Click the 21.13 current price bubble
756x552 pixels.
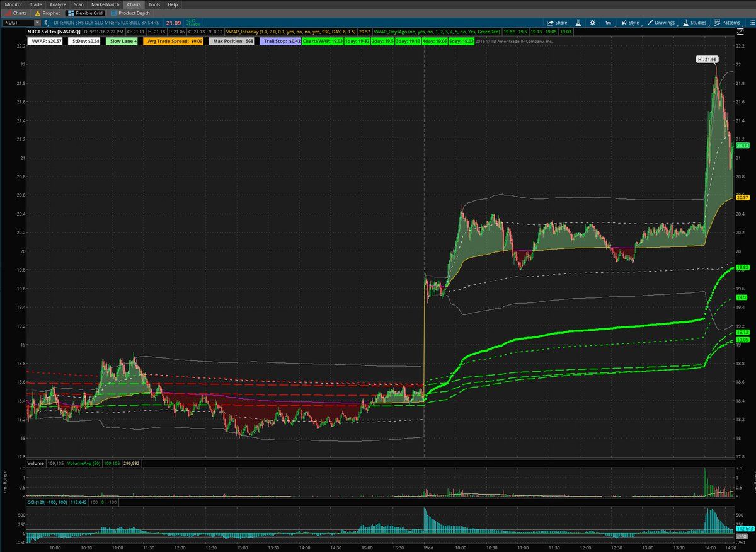click(x=742, y=145)
